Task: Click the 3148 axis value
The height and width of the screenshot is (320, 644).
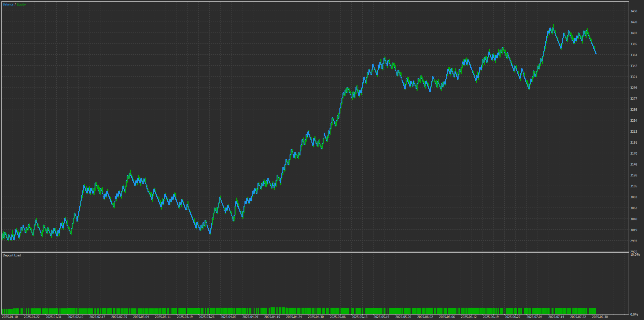Action: click(634, 164)
